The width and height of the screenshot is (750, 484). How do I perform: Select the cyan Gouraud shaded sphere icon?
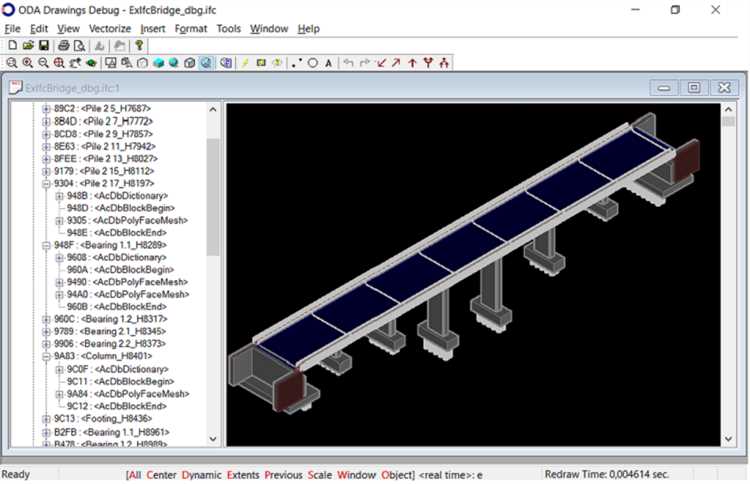174,63
